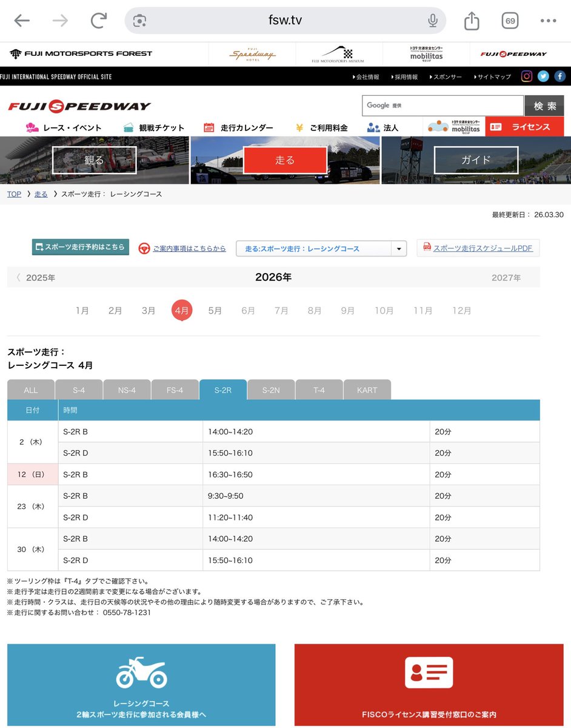Switch to the S-2R tab

[x=223, y=389]
